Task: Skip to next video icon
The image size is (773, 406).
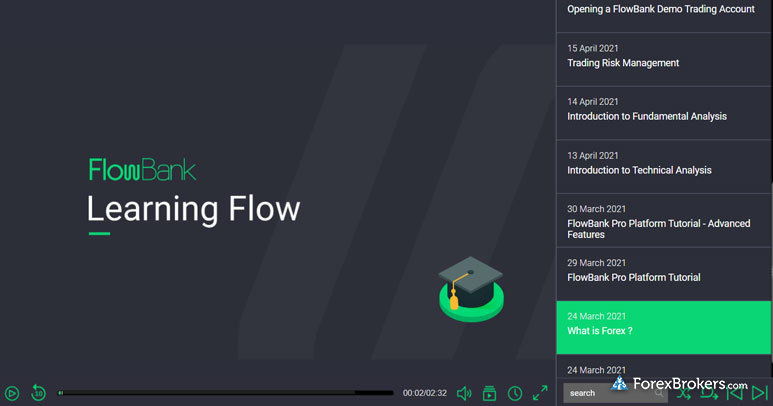Action: coord(760,393)
